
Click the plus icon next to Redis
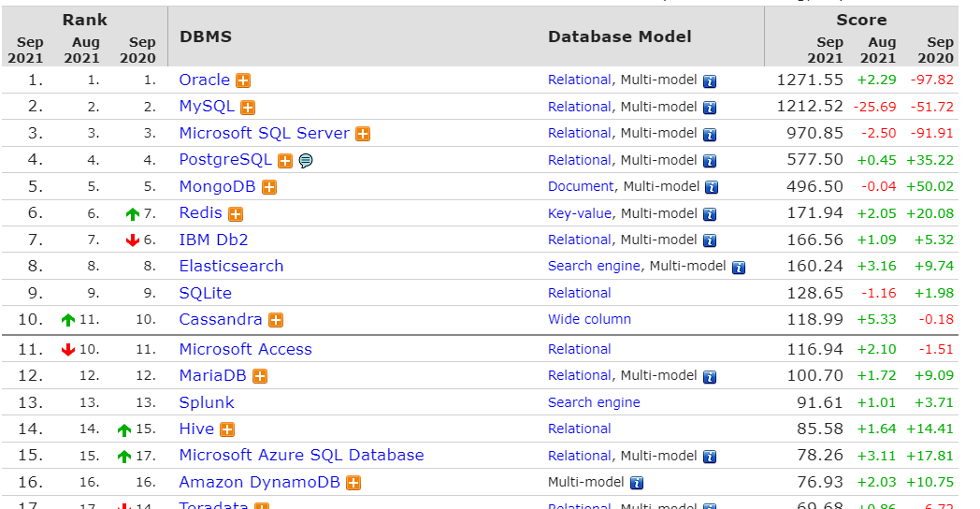[236, 214]
